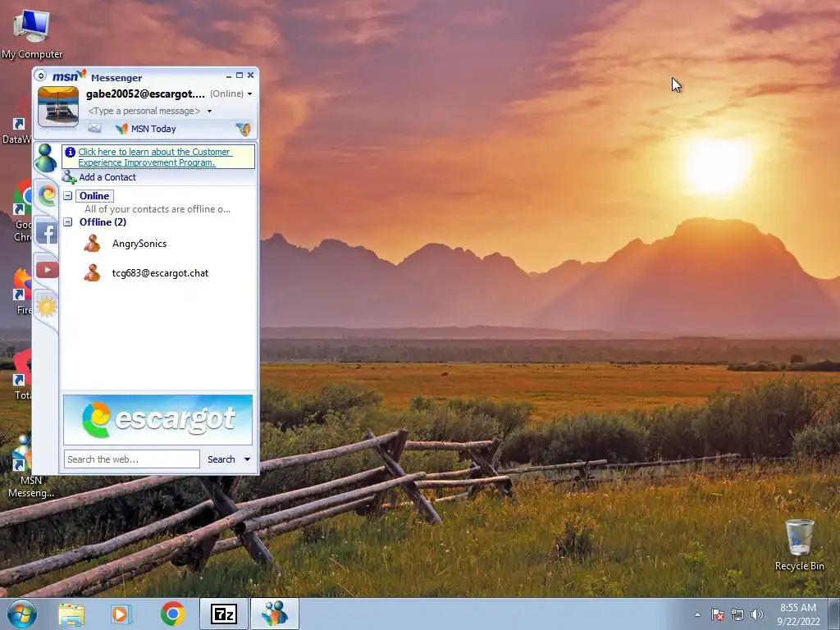Open 7-Zip from taskbar
The height and width of the screenshot is (630, 840).
click(224, 614)
